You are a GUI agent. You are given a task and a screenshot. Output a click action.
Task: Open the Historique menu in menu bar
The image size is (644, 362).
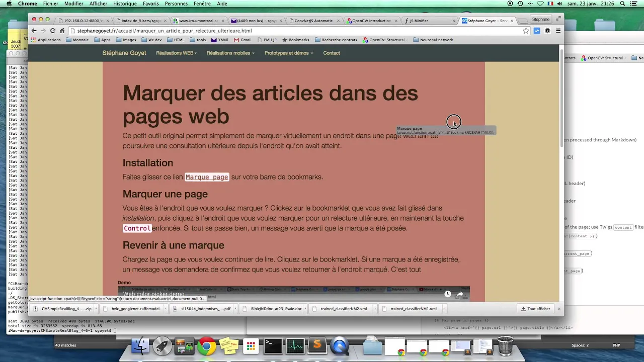[125, 4]
